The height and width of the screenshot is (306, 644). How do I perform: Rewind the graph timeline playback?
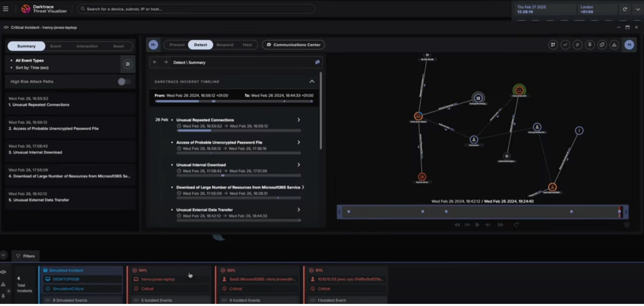(457, 225)
